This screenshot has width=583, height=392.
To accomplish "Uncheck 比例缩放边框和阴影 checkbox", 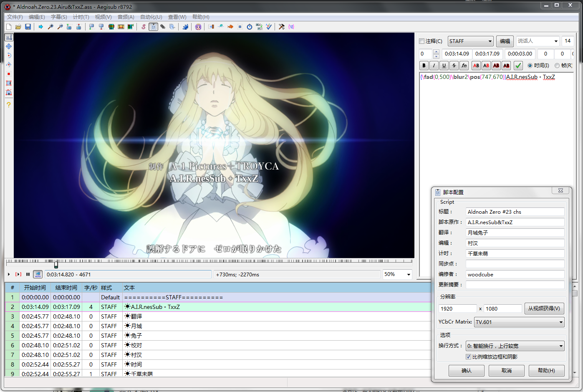I will (x=468, y=357).
